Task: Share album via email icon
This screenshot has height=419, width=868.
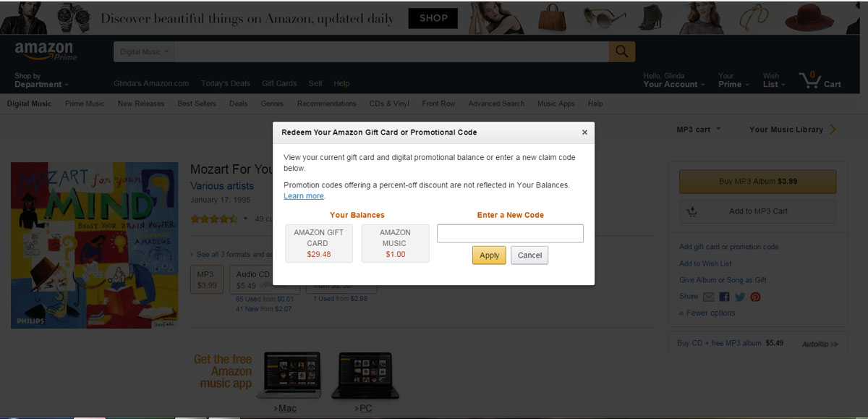Action: tap(708, 297)
